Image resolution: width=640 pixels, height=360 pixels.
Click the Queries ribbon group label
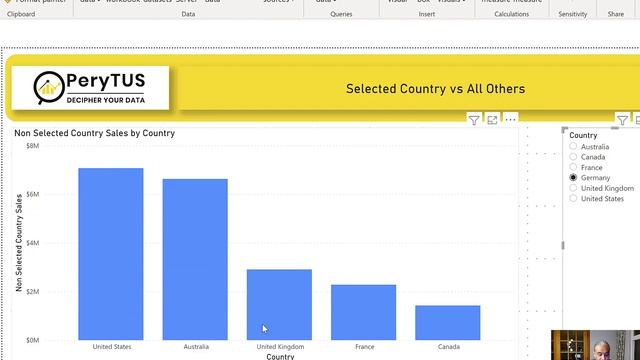(341, 14)
